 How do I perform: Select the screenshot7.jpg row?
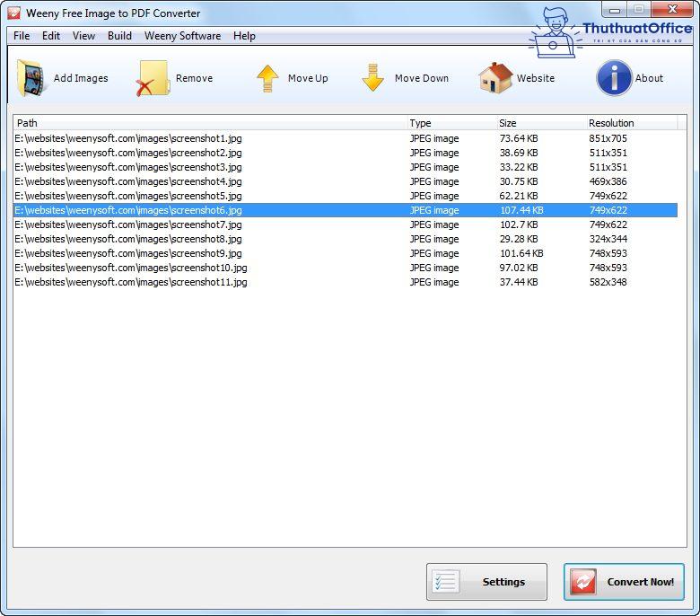(346, 224)
